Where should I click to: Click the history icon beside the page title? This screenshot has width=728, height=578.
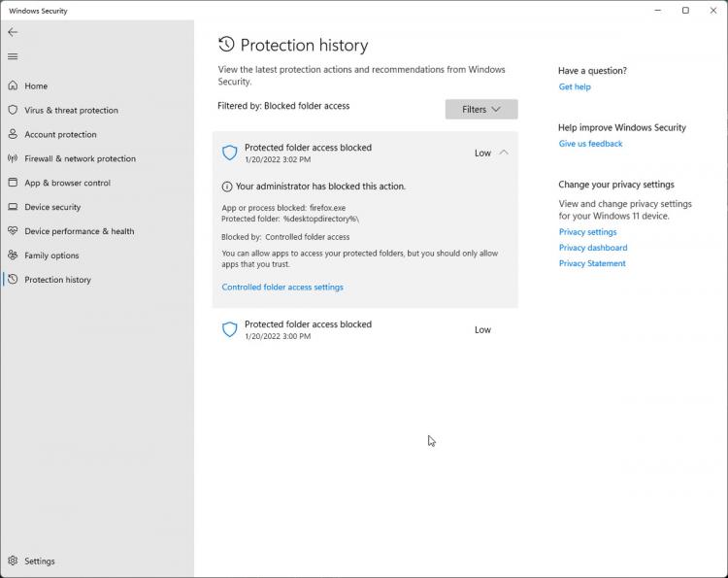tap(226, 44)
